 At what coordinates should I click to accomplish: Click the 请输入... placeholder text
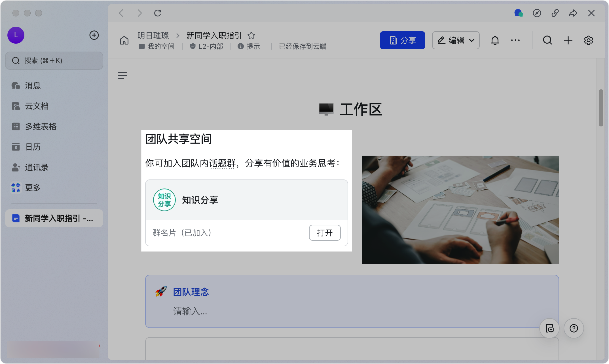click(190, 311)
